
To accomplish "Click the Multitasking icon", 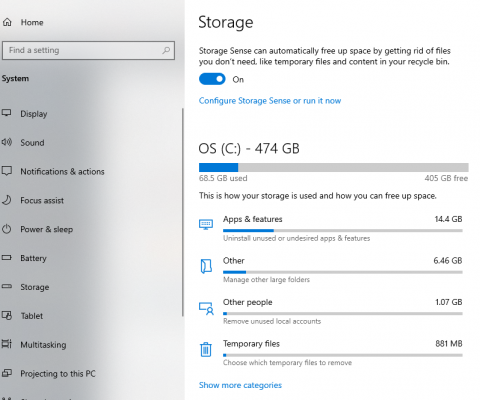I will click(7, 344).
